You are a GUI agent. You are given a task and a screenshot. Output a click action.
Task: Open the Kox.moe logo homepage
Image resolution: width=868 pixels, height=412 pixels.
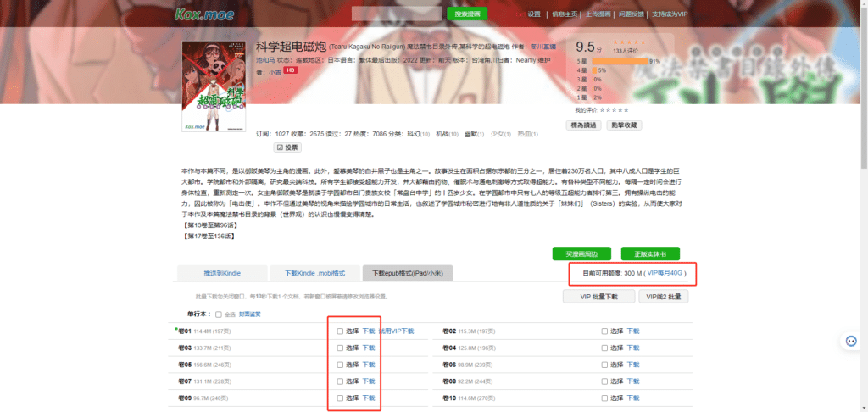[x=204, y=14]
